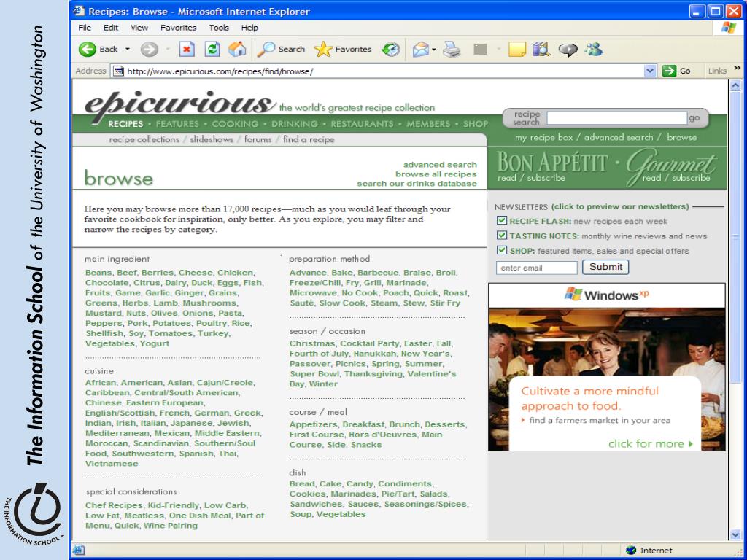Open the History clock icon
This screenshot has width=747, height=560.
click(x=391, y=49)
